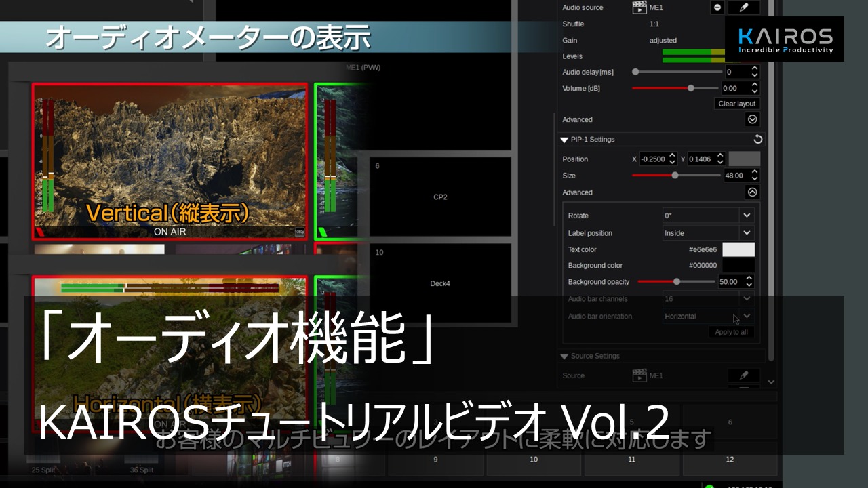Click the Background opacity slider handle
The height and width of the screenshot is (488, 868).
pos(676,281)
